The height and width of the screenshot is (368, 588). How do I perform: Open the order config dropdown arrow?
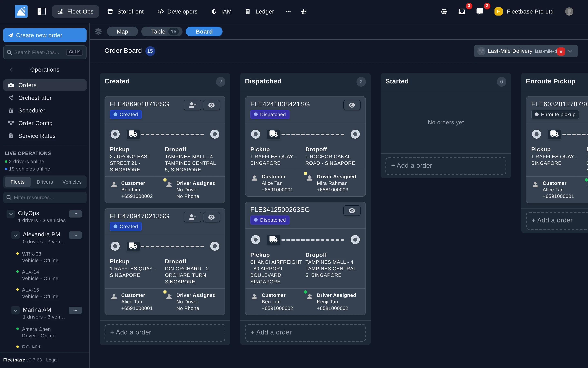click(570, 51)
